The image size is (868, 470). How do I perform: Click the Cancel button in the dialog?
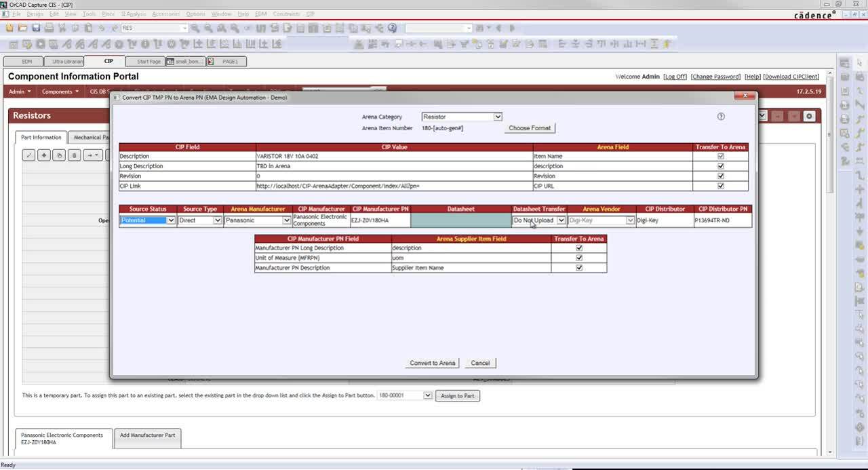click(x=480, y=363)
